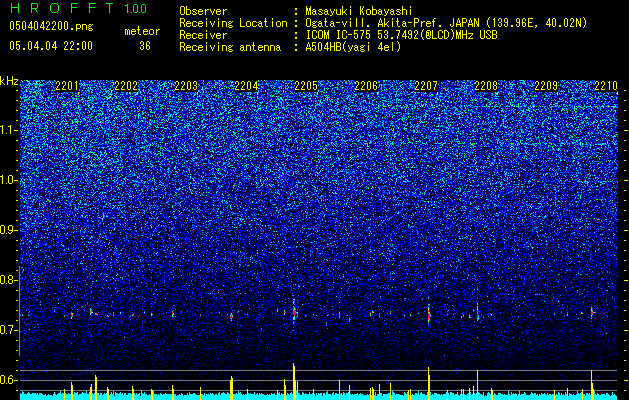This screenshot has height=400, width=629.
Task: Click the tallest yellow intensity spike at 2205
Action: [x=294, y=381]
